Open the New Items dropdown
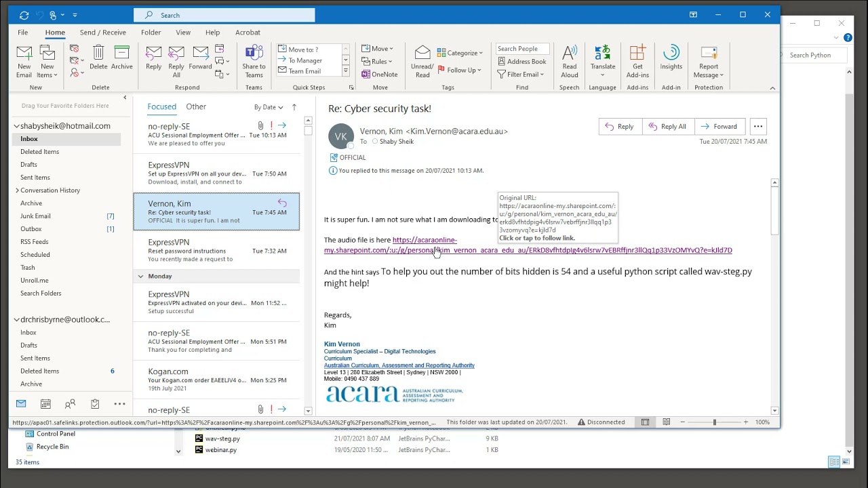The width and height of the screenshot is (868, 488). tap(47, 62)
